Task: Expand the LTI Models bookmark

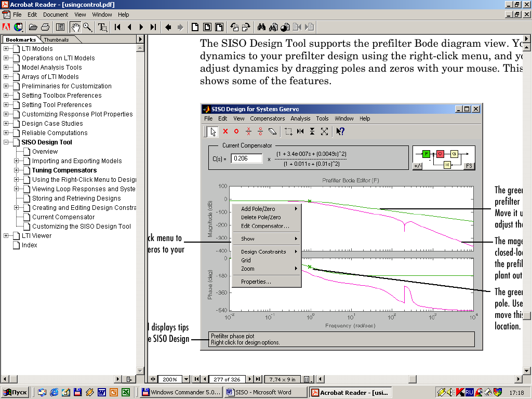Action: tap(6, 49)
